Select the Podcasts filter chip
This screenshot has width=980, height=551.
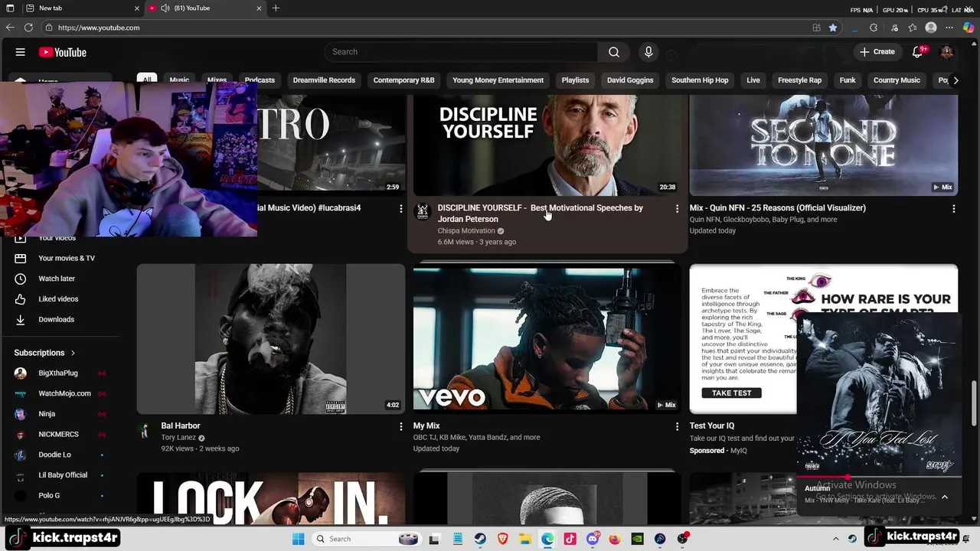coord(260,80)
